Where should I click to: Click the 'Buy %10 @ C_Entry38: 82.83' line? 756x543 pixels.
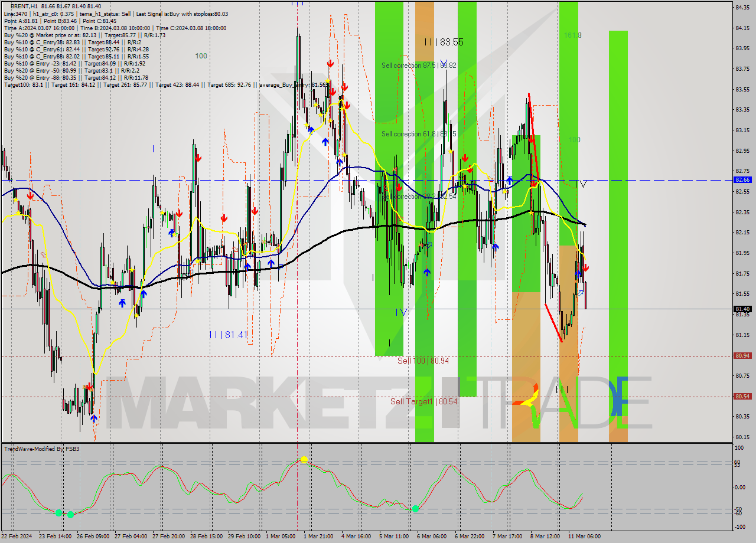(72, 42)
